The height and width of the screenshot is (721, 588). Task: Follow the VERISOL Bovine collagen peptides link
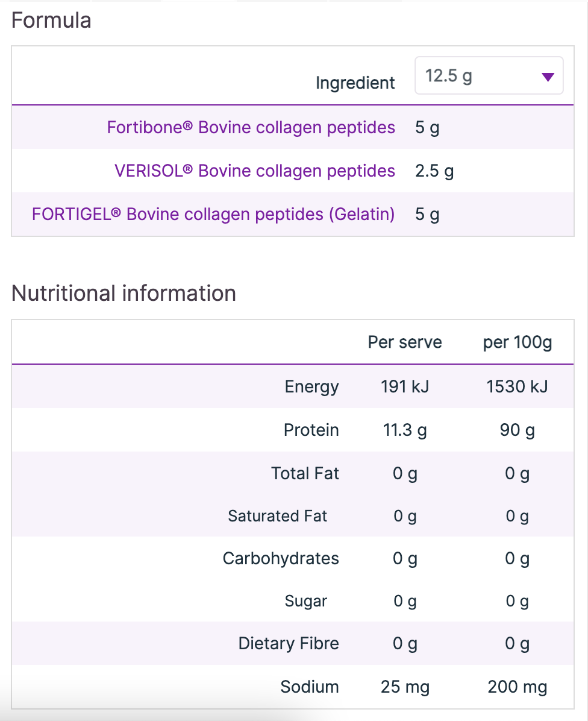tap(254, 171)
